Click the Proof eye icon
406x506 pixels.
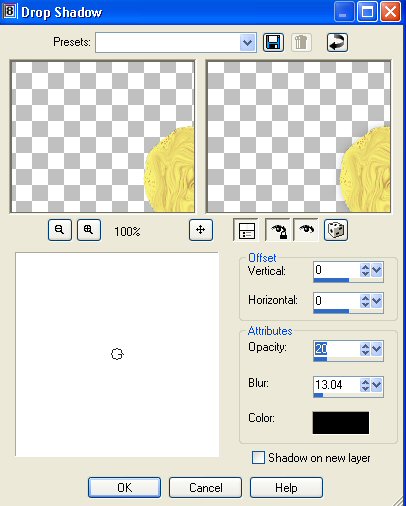(306, 230)
